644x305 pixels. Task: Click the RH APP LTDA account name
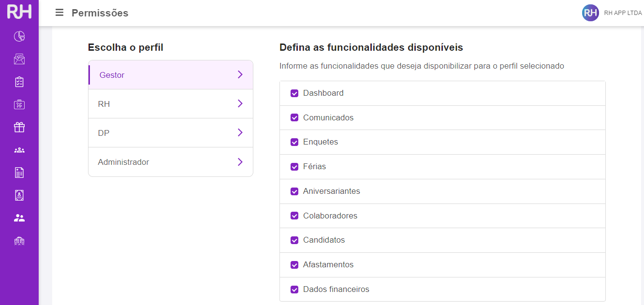(623, 13)
